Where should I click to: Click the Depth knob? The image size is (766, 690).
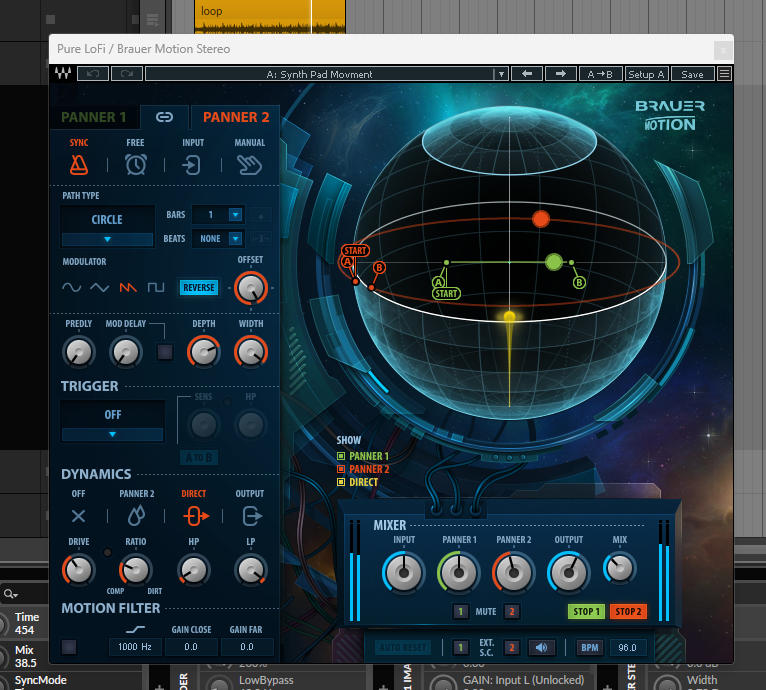click(204, 352)
